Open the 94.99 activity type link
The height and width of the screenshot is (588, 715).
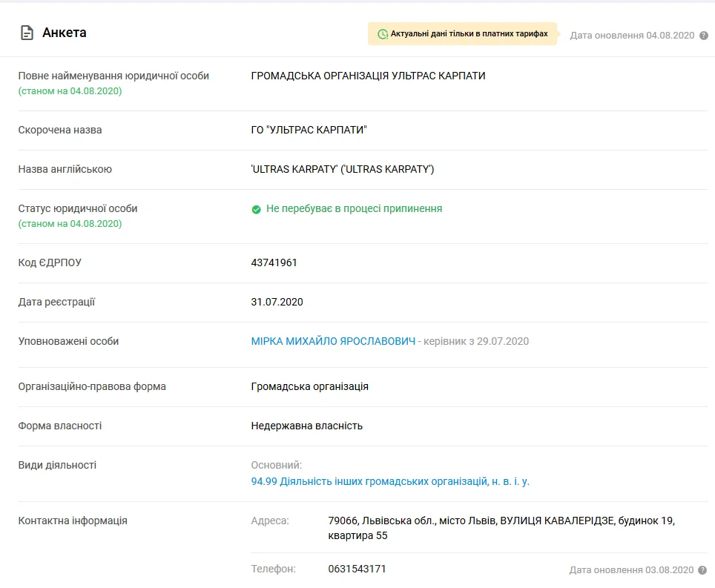390,481
